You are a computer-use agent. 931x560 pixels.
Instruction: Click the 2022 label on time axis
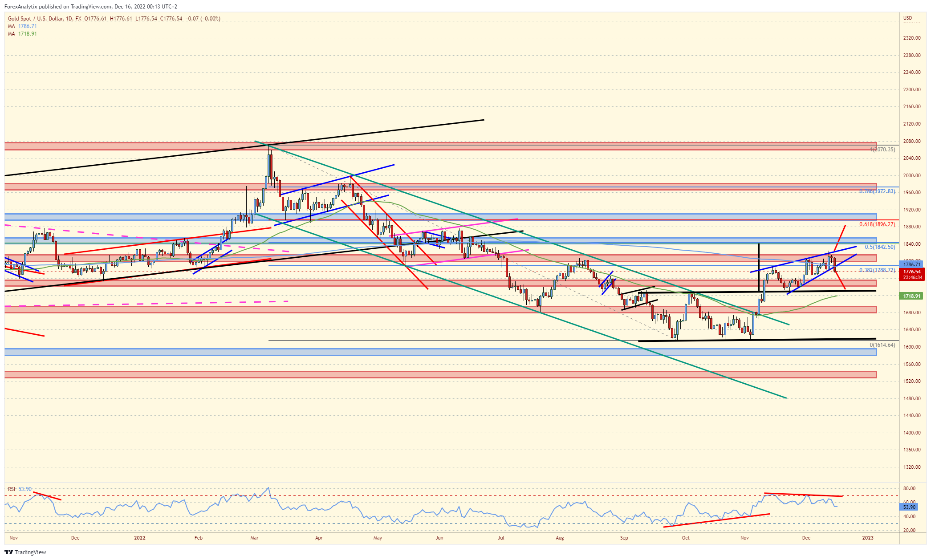(140, 538)
